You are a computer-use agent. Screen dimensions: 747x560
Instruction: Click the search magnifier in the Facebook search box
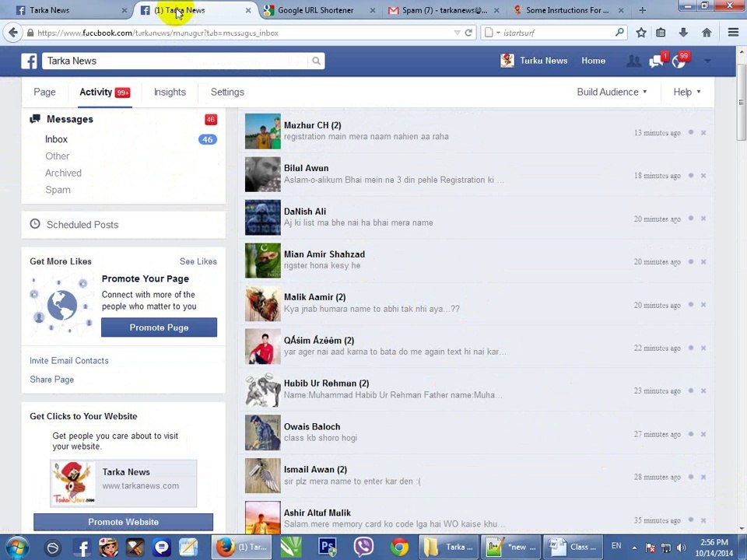[x=316, y=61]
